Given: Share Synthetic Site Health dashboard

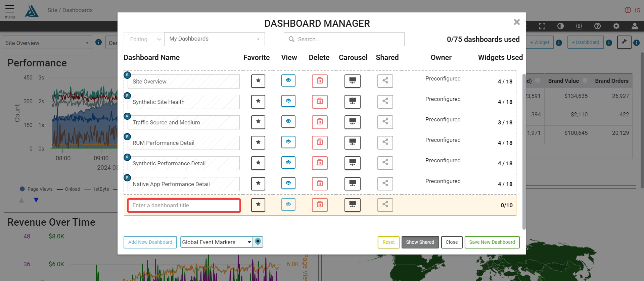Looking at the screenshot, I should [x=385, y=101].
